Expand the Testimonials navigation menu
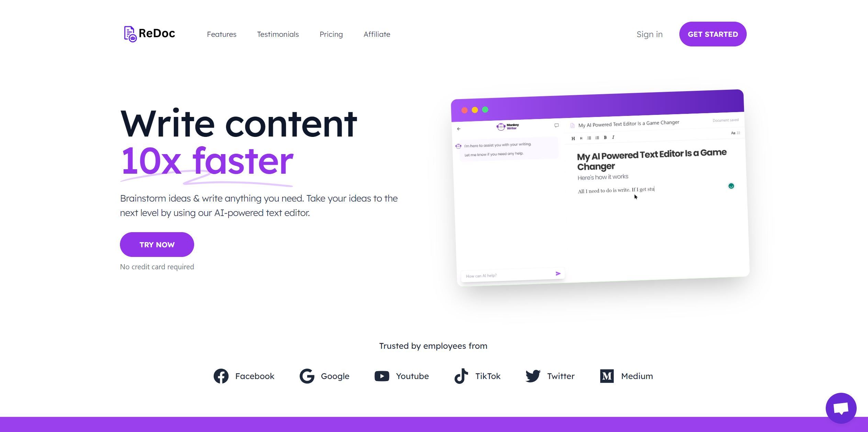Screen dimensions: 868x432 click(x=277, y=34)
